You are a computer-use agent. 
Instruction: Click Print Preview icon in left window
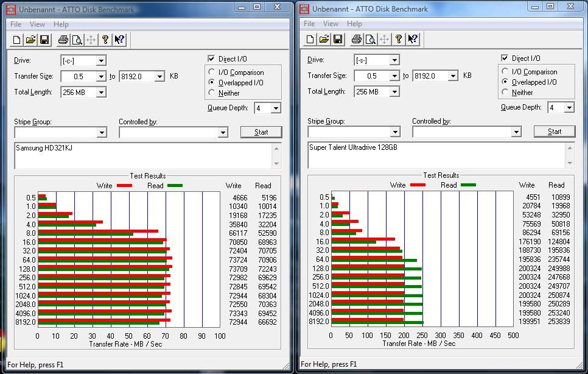[x=77, y=40]
